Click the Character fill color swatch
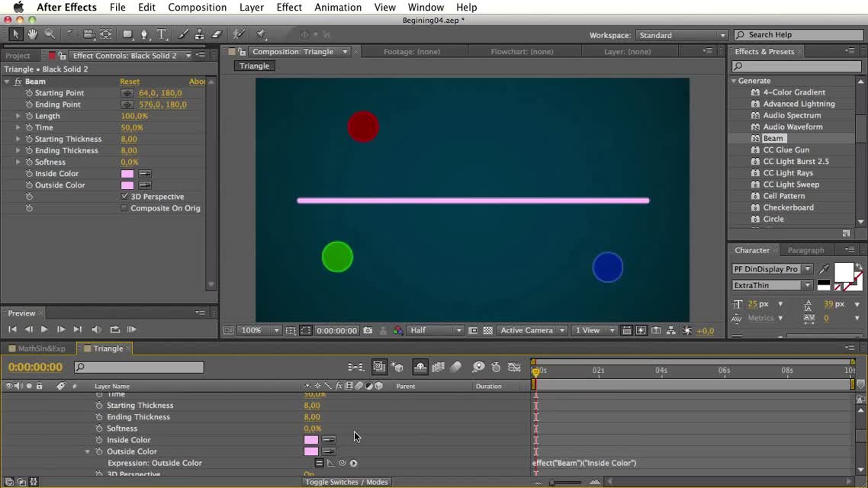The width and height of the screenshot is (868, 488). point(843,272)
